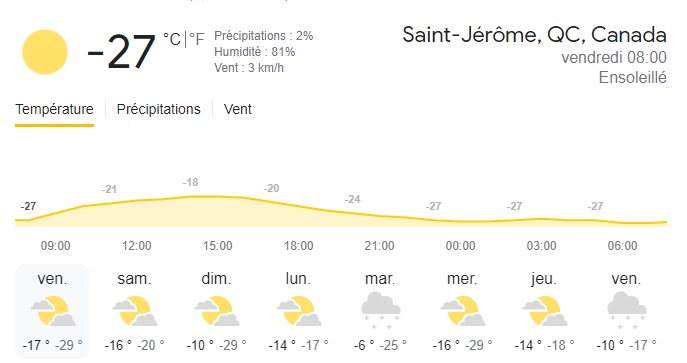
Task: Choose today's ven. forecast card
Action: [53, 311]
